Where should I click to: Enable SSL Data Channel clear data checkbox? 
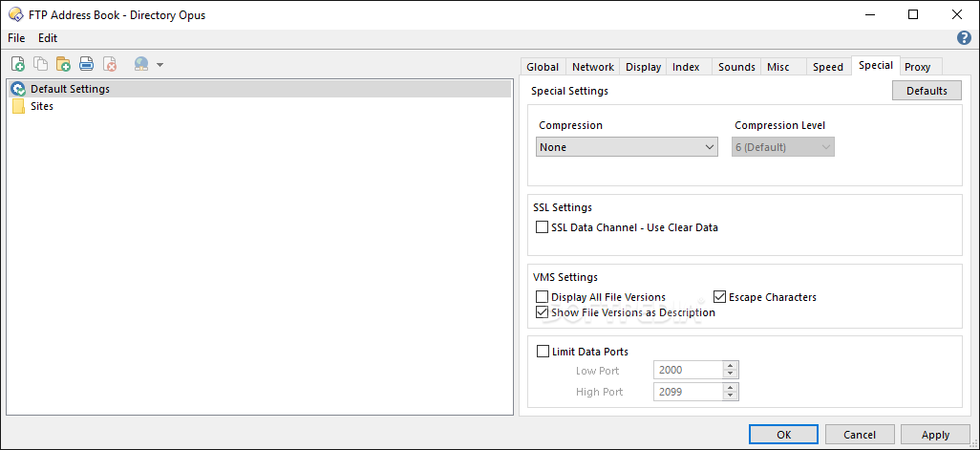(543, 228)
